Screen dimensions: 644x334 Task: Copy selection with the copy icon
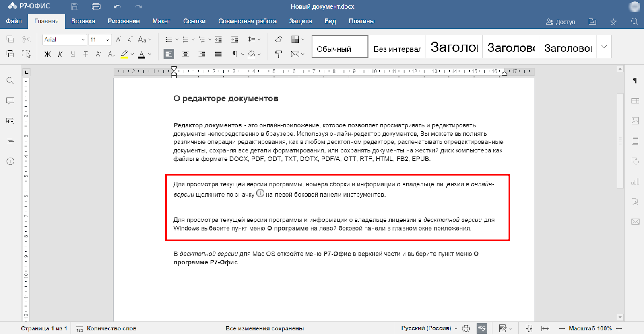(x=10, y=39)
